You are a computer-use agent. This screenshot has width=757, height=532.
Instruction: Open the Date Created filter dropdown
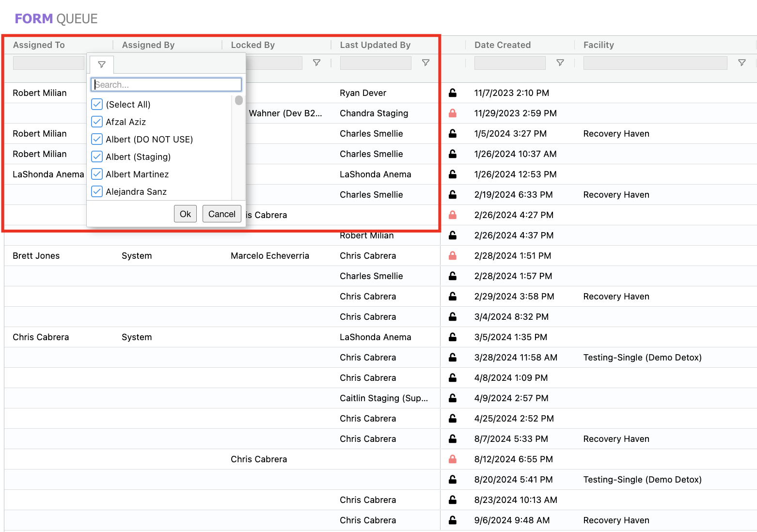560,63
